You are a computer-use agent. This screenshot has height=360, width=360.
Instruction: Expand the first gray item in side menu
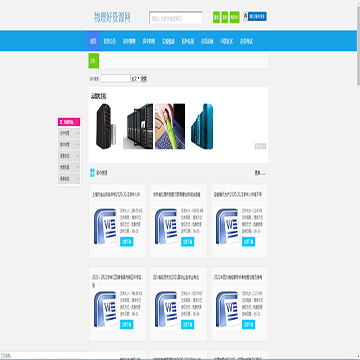point(69,133)
